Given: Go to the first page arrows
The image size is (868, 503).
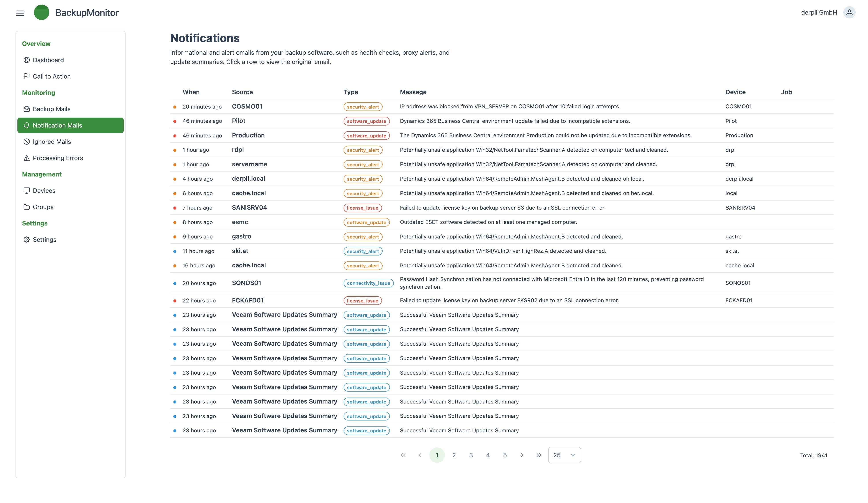Looking at the screenshot, I should click(x=403, y=455).
